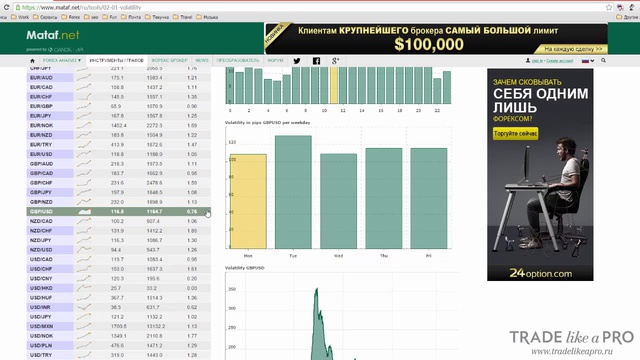The height and width of the screenshot is (360, 640).
Task: Open the Forex Анализ dropdown menu
Action: [62, 60]
